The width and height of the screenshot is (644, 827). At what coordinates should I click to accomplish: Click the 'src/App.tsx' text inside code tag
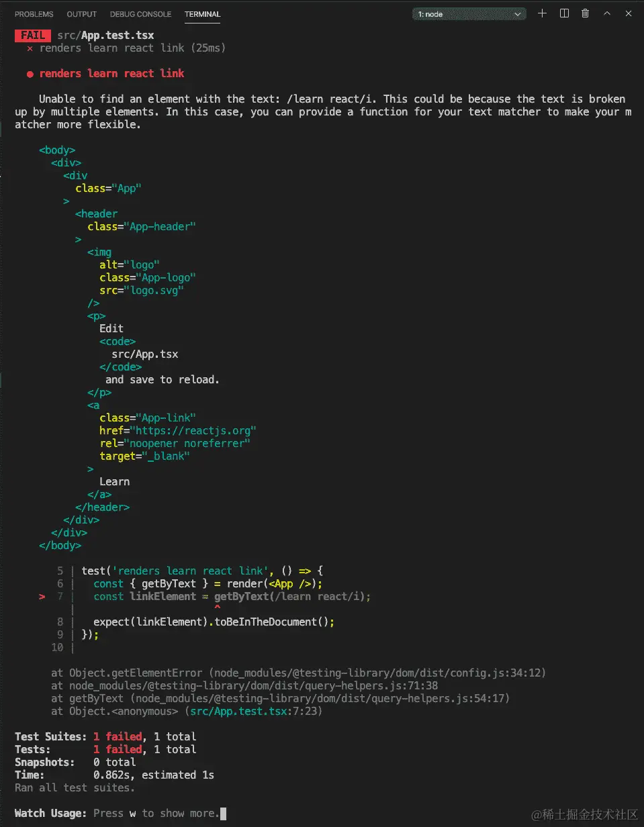[145, 354]
